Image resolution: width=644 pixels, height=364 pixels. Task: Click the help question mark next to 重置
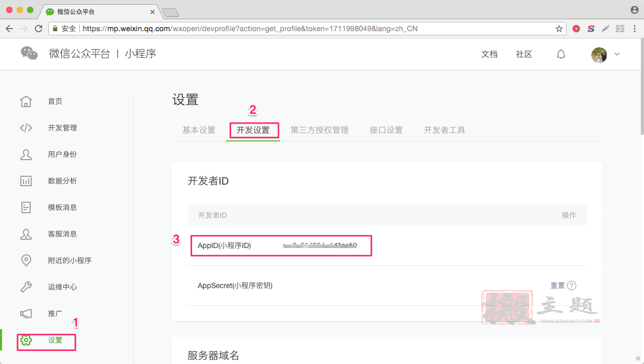pyautogui.click(x=572, y=285)
